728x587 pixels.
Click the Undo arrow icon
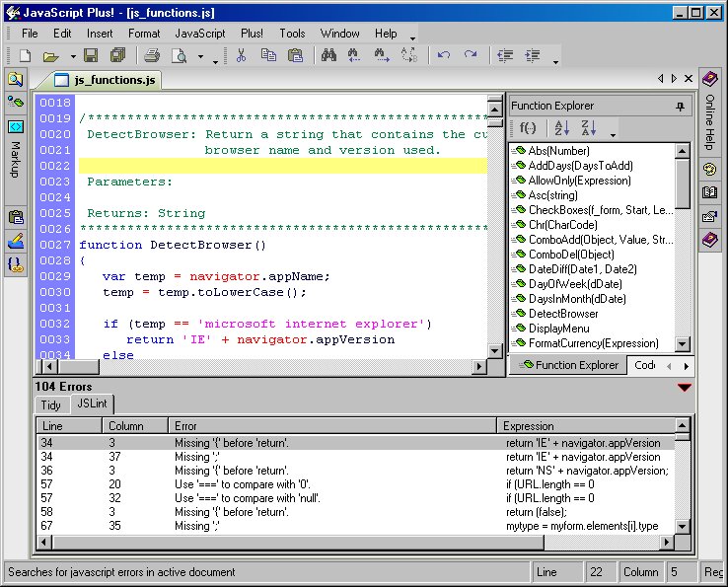445,56
